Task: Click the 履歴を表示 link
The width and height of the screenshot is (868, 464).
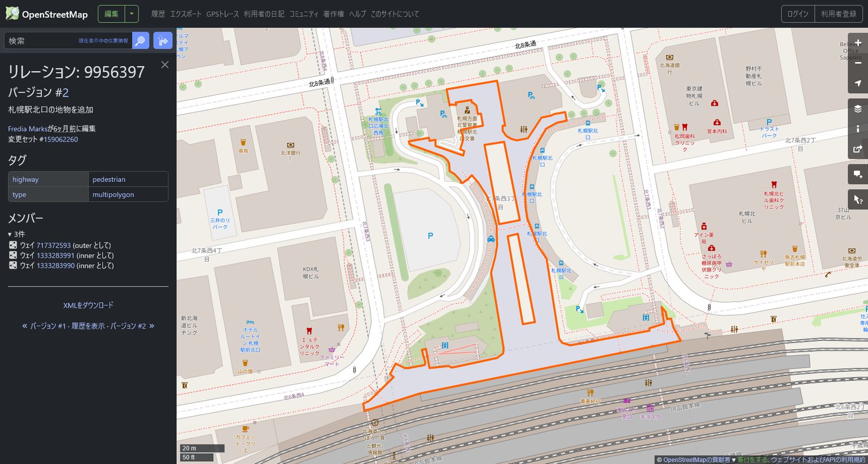Action: pos(88,326)
